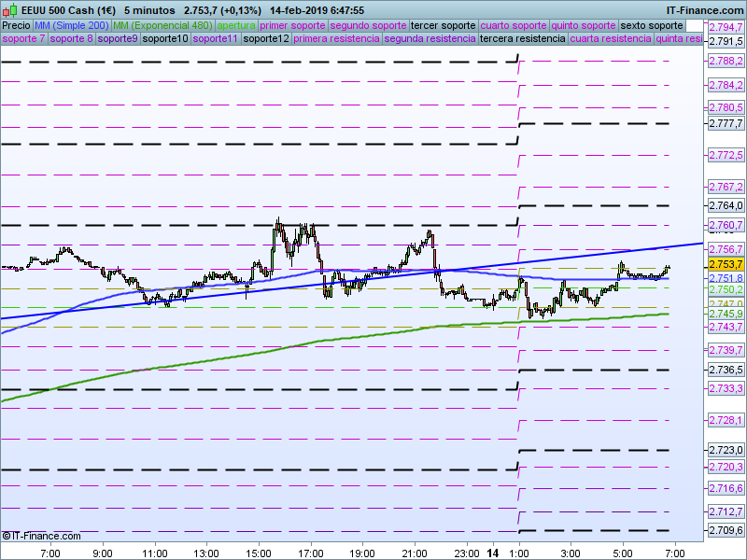
Task: Click the tercer soporte label
Action: [x=444, y=25]
